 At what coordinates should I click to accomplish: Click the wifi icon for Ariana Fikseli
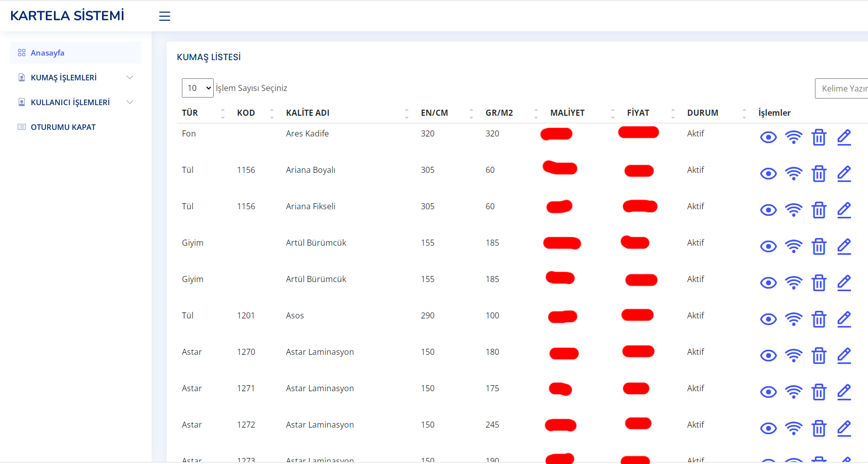794,210
